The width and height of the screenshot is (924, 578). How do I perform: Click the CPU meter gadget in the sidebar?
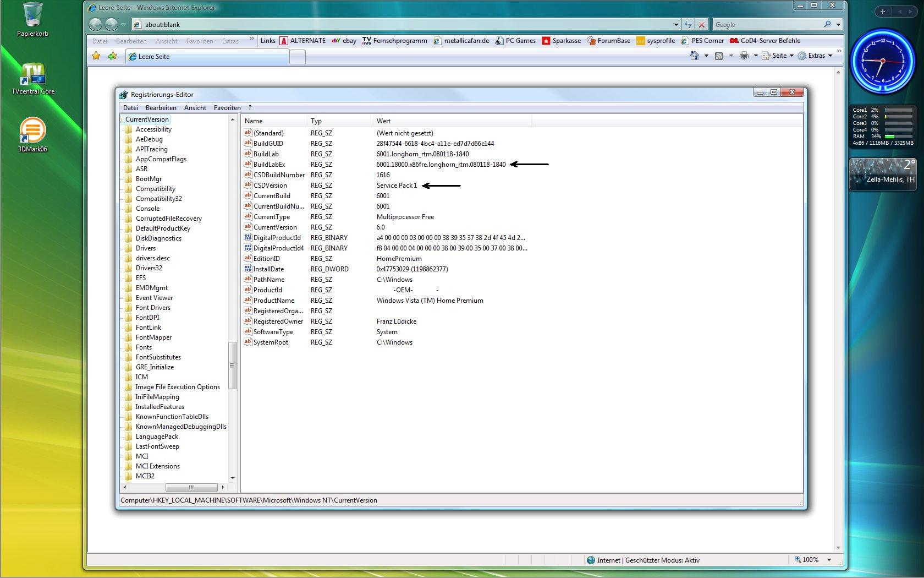click(x=883, y=127)
